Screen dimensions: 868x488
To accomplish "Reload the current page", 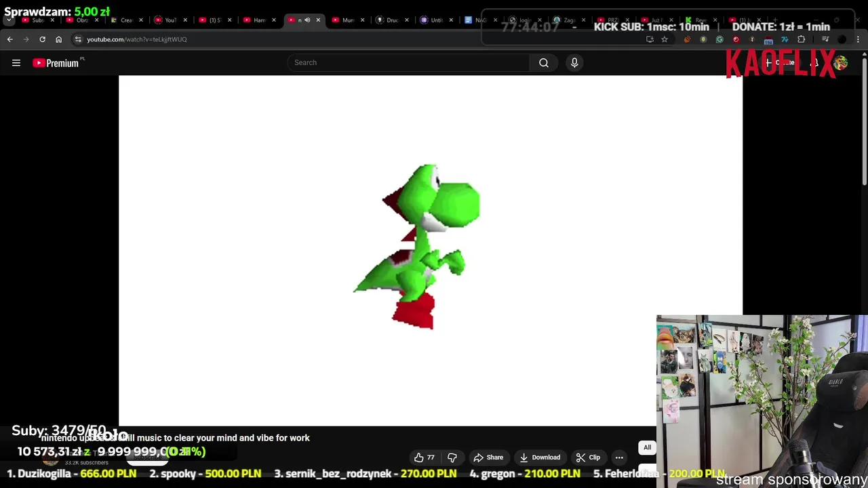I will coord(42,39).
